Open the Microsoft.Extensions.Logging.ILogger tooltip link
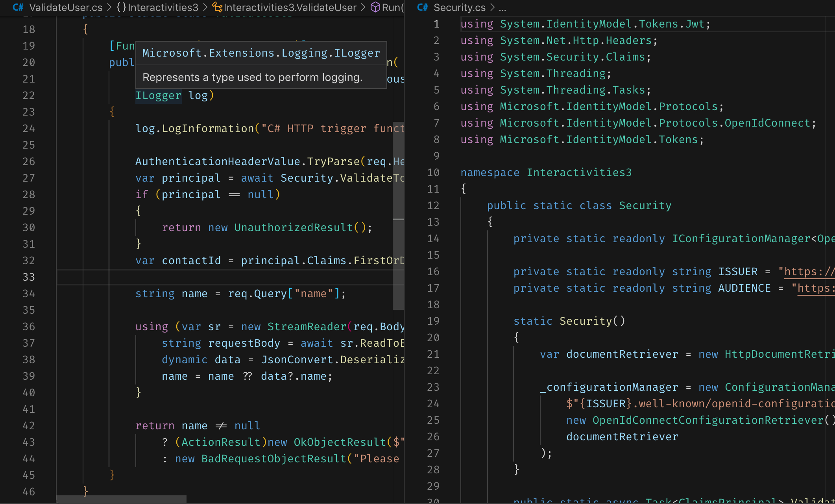The image size is (835, 504). (x=261, y=52)
